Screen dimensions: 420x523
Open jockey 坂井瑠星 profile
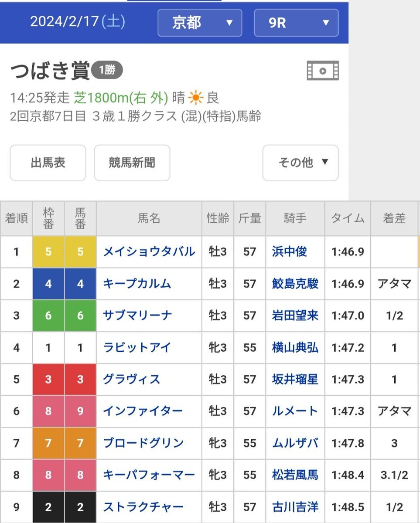click(295, 379)
